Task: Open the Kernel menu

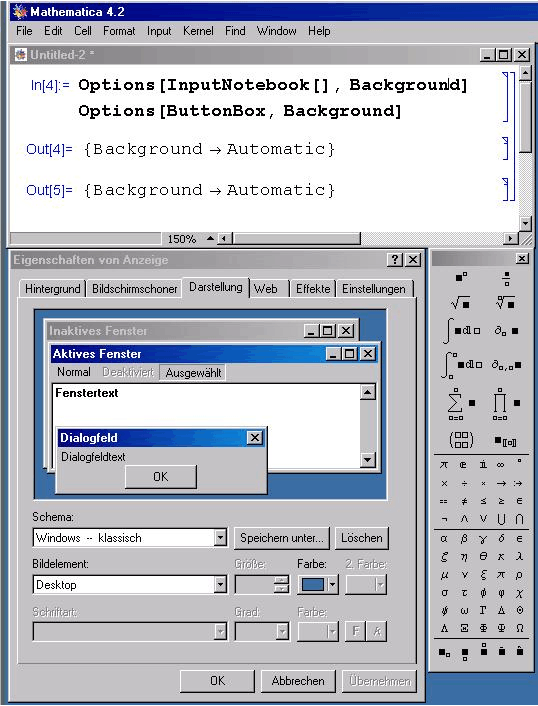Action: pyautogui.click(x=198, y=31)
